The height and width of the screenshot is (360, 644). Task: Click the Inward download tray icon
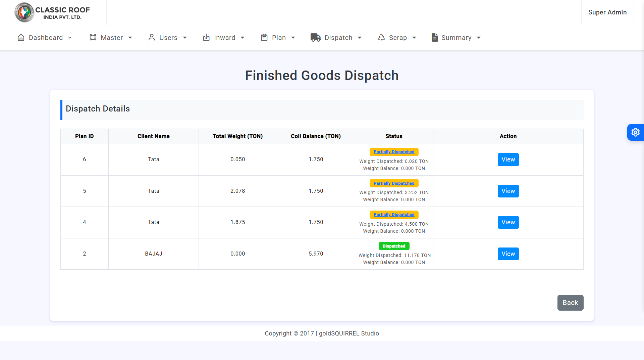(x=206, y=38)
